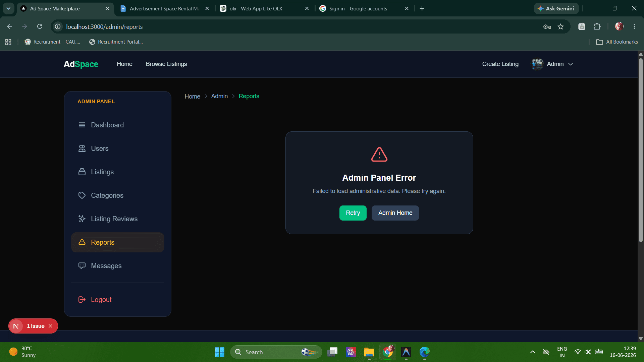The width and height of the screenshot is (644, 362).
Task: Click the Logout exit icon
Action: click(82, 300)
